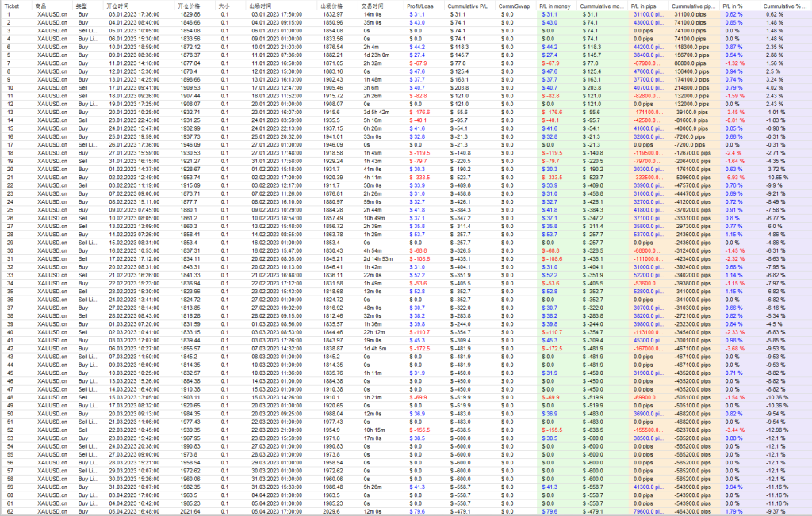Click open price cell 1829.86
The width and height of the screenshot is (812, 516).
tap(190, 14)
